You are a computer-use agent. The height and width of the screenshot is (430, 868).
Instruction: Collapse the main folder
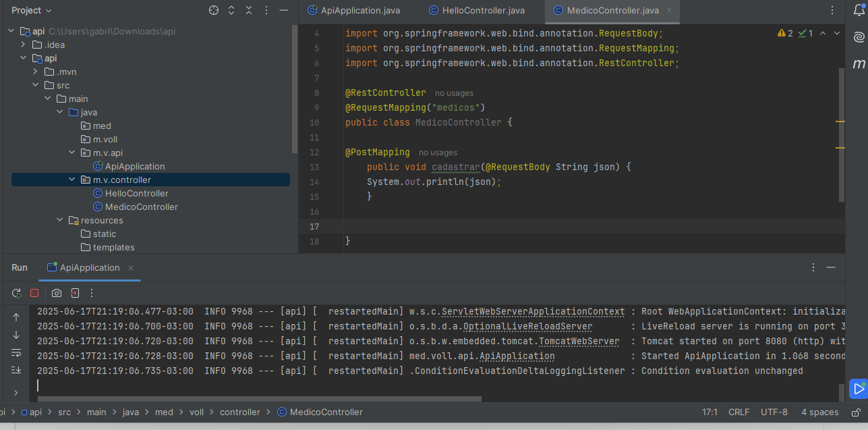tap(48, 99)
